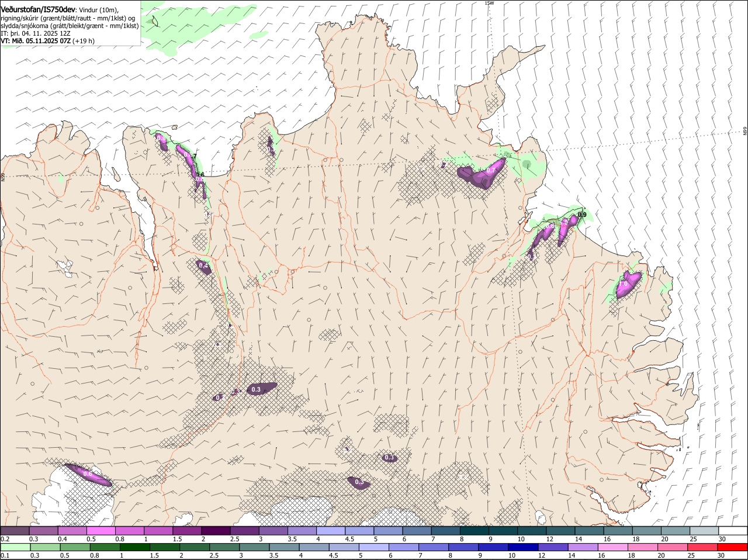Pick the top-row legend swatch between 1.5 and 2

tap(188, 531)
